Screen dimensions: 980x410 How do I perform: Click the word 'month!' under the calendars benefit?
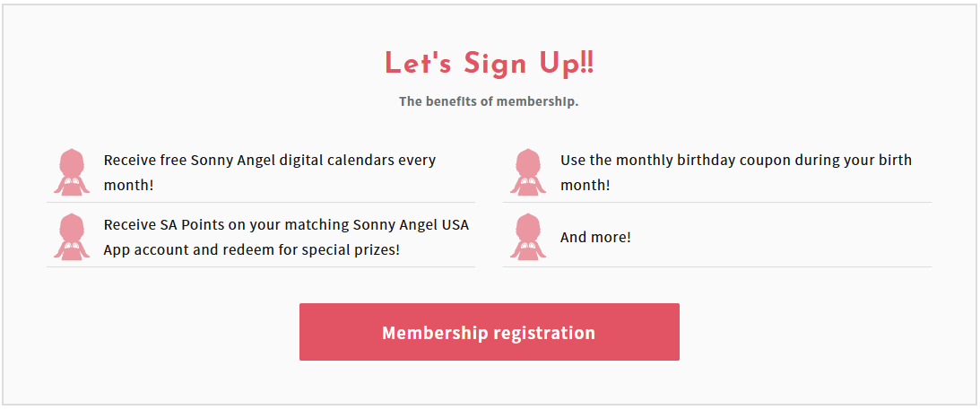[x=128, y=186]
